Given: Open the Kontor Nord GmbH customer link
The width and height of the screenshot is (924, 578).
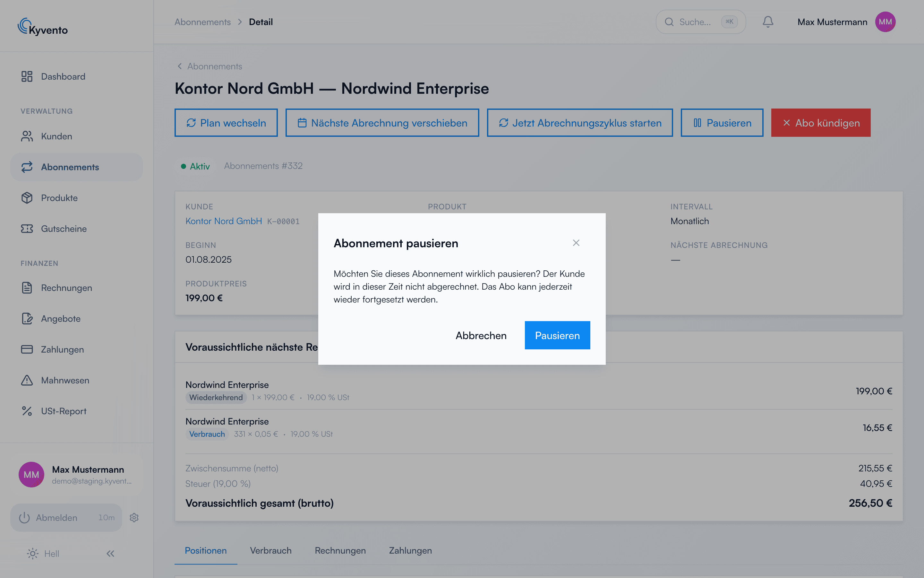Looking at the screenshot, I should tap(224, 221).
